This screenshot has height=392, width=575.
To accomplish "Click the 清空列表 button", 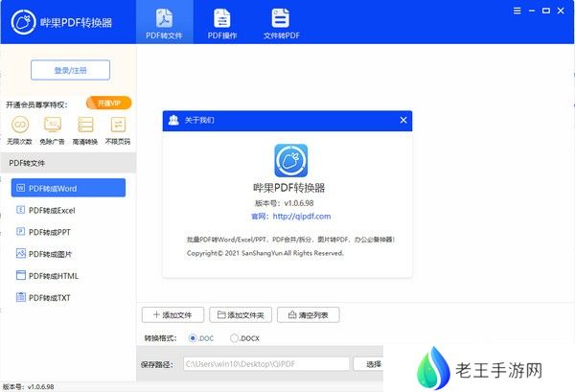I will click(x=308, y=315).
